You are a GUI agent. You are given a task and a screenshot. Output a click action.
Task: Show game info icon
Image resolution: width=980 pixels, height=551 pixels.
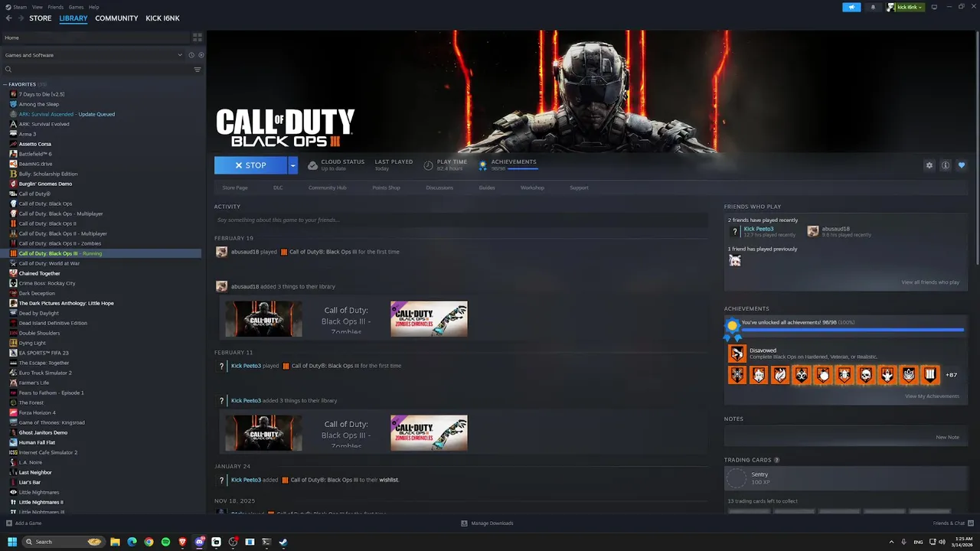(946, 165)
